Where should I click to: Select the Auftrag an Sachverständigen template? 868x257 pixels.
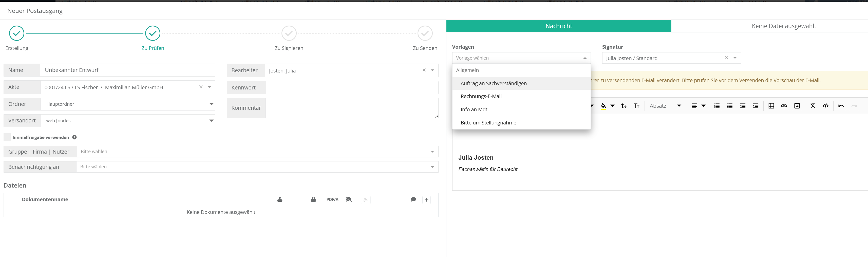pos(493,83)
